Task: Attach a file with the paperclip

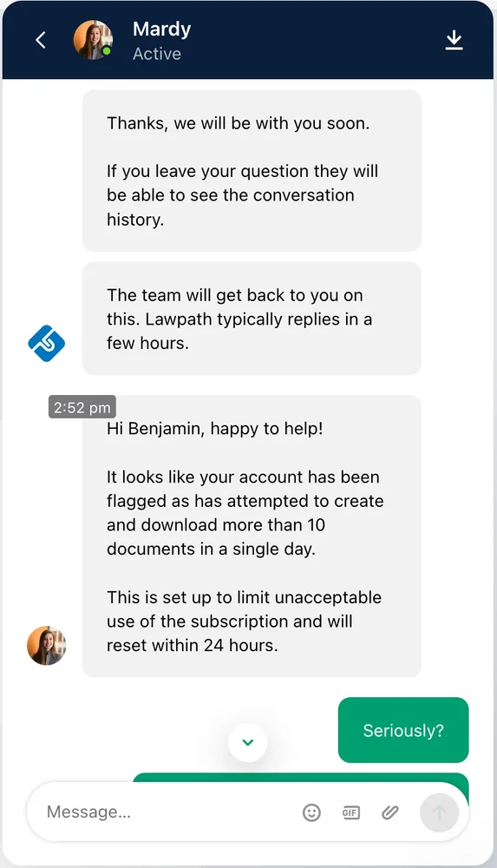Action: coord(390,812)
